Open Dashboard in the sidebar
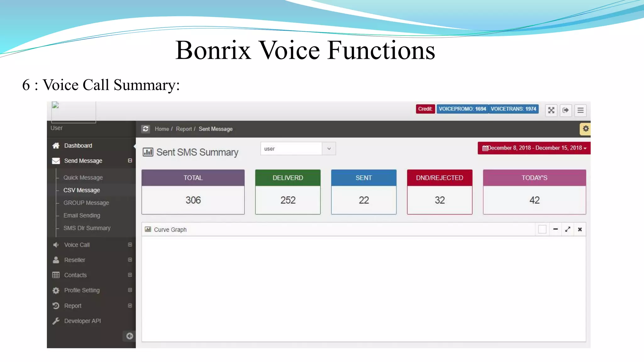The image size is (644, 362). click(x=78, y=145)
